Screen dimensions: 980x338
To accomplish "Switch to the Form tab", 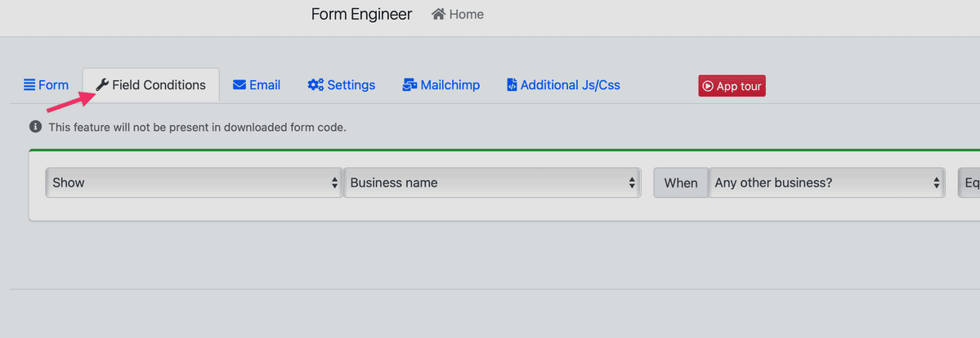I will pos(47,85).
